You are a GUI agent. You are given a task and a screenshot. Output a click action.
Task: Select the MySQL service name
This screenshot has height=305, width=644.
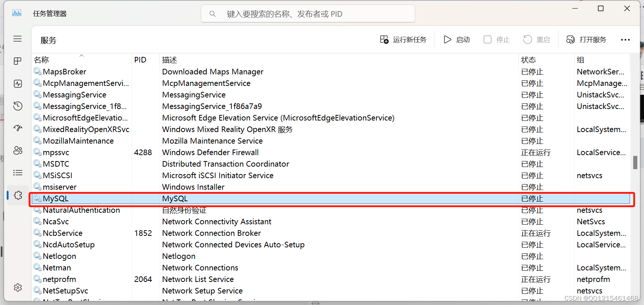(x=56, y=199)
